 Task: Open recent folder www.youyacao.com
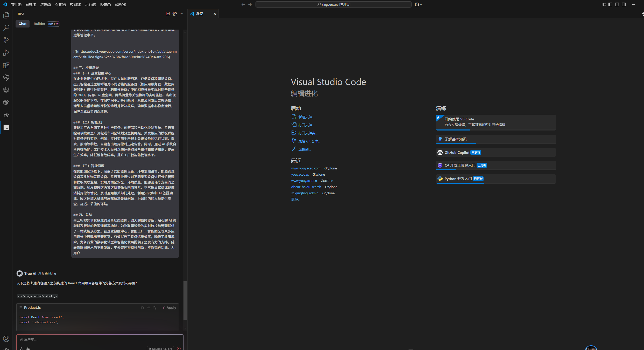(306, 168)
